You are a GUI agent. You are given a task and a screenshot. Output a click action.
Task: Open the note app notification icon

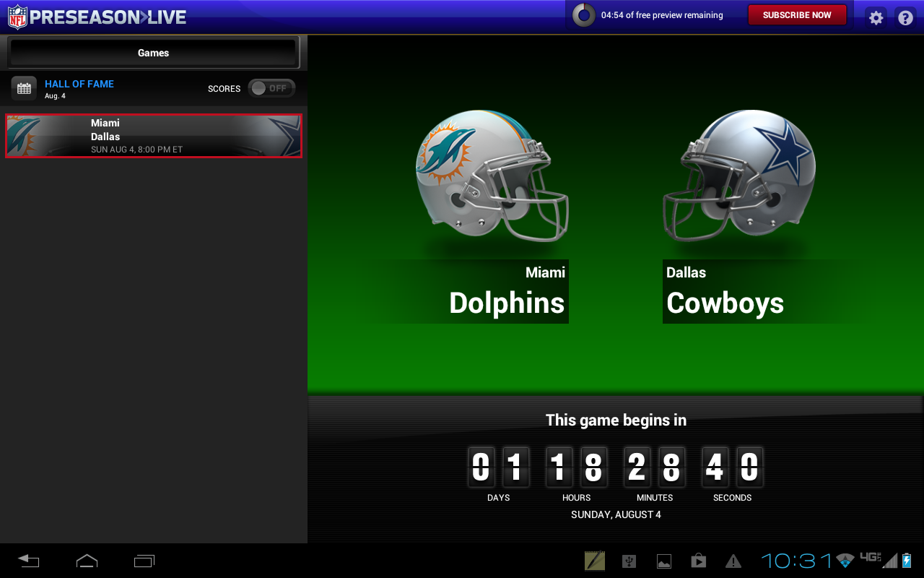595,561
